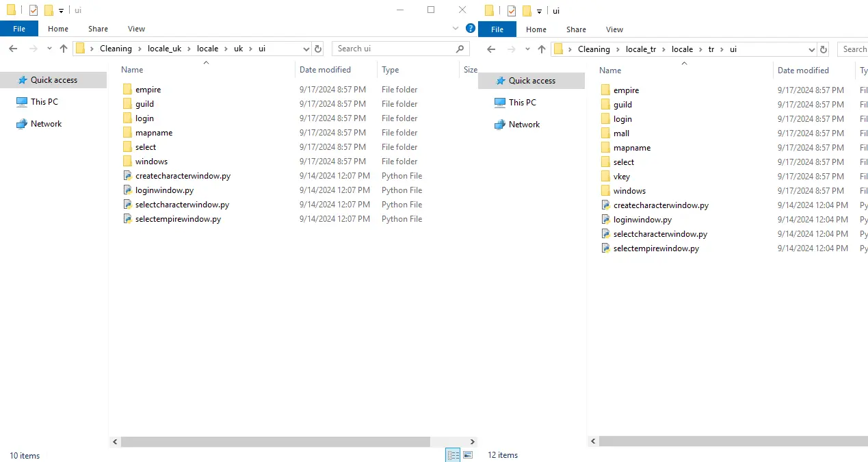Open the mall folder in the tr window

(621, 133)
